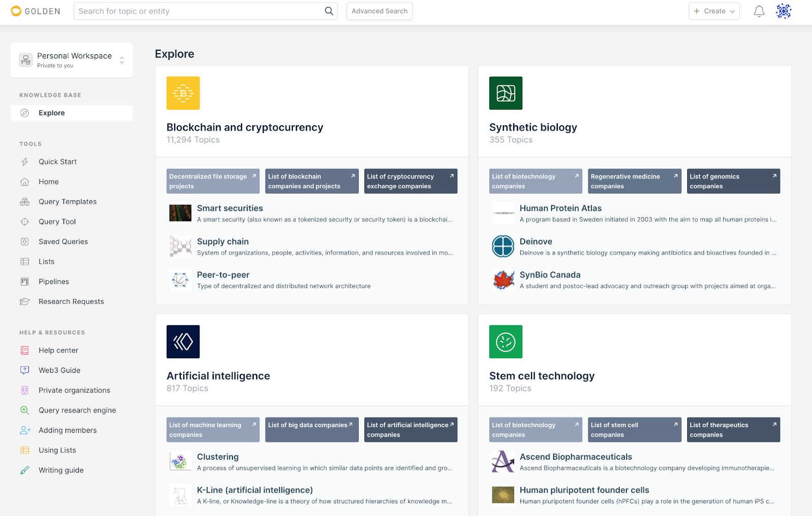
Task: Open the Deinove topic
Action: [x=536, y=242]
